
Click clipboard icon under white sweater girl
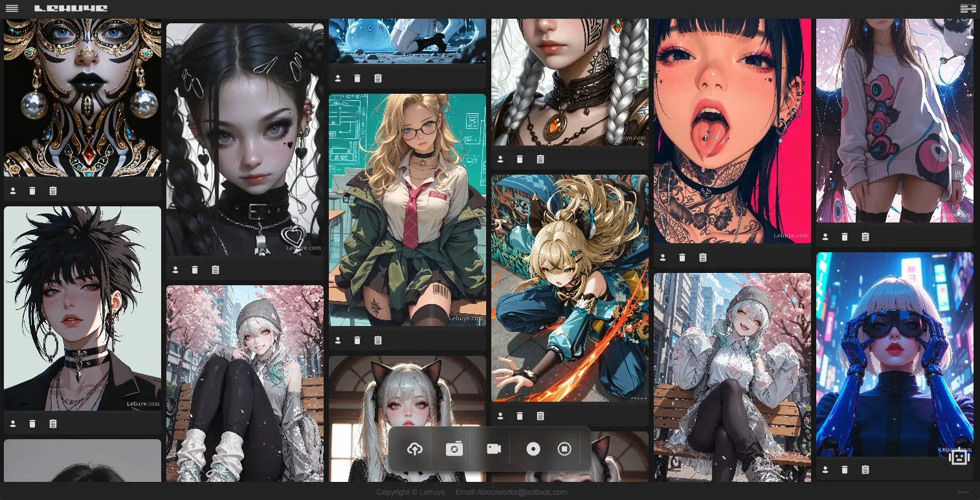click(x=865, y=237)
